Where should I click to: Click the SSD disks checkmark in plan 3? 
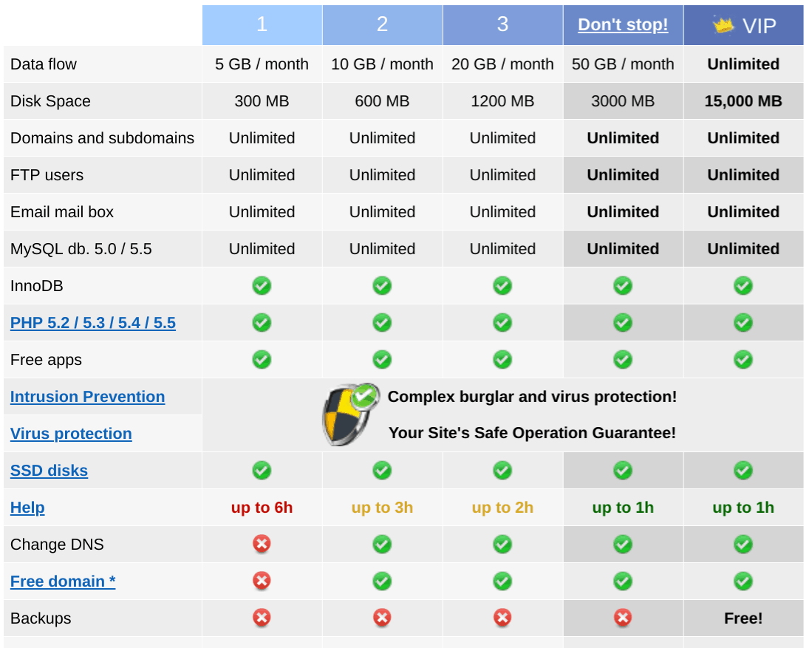click(x=502, y=471)
